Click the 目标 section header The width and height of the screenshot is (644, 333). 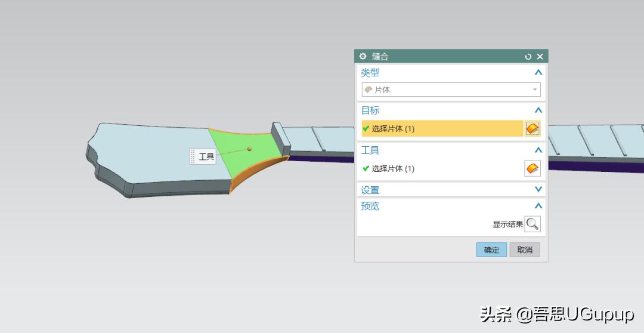(x=370, y=110)
